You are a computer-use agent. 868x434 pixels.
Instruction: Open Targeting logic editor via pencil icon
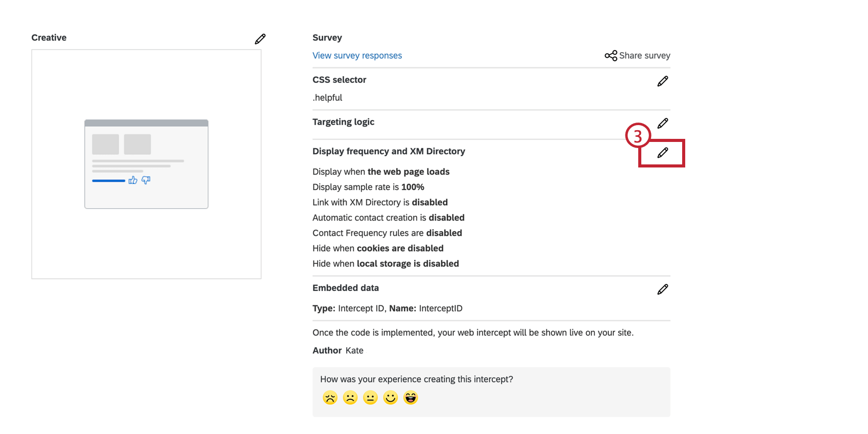pyautogui.click(x=662, y=124)
